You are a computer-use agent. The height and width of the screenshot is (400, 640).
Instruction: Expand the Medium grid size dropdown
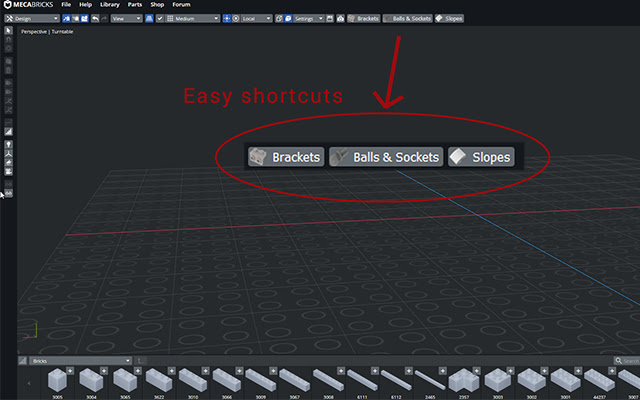tap(193, 19)
